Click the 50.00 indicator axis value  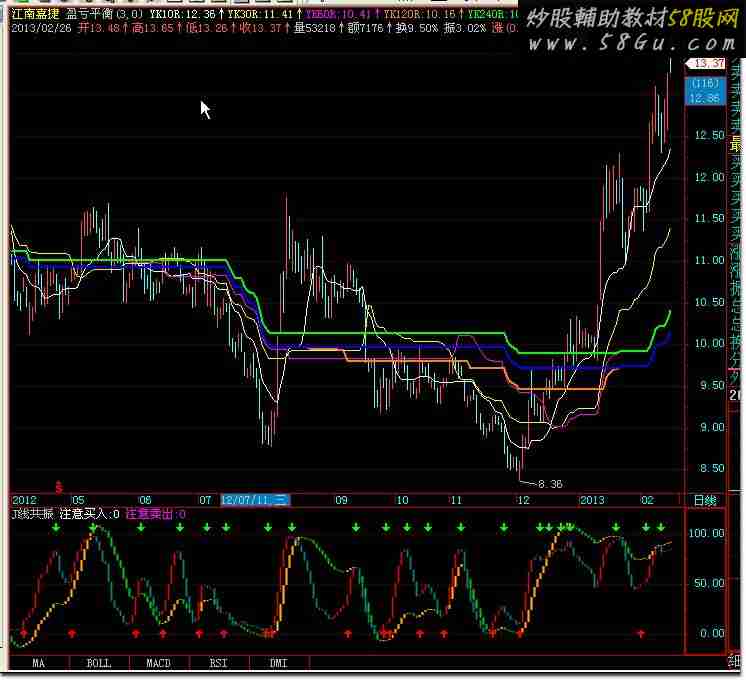click(x=709, y=583)
